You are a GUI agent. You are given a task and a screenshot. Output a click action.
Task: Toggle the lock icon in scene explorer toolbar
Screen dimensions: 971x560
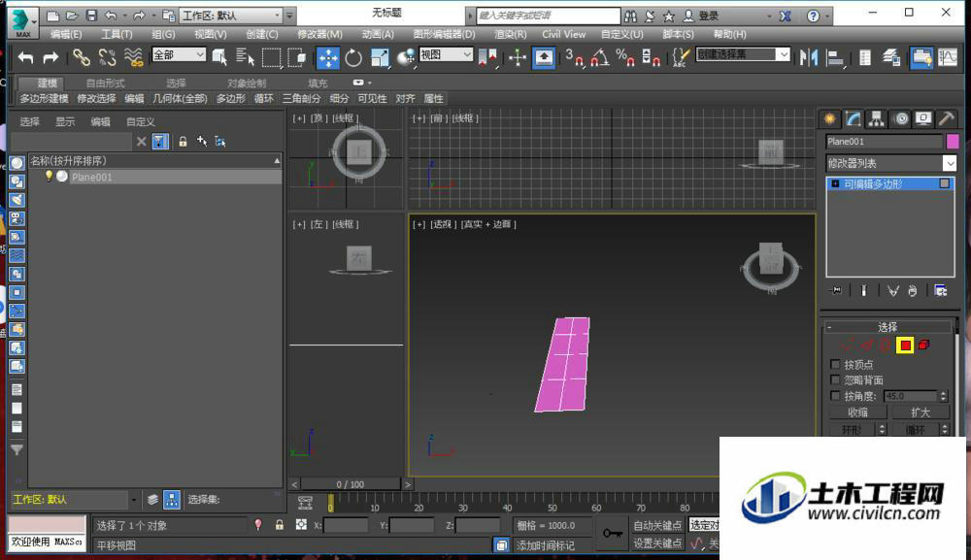(x=183, y=142)
